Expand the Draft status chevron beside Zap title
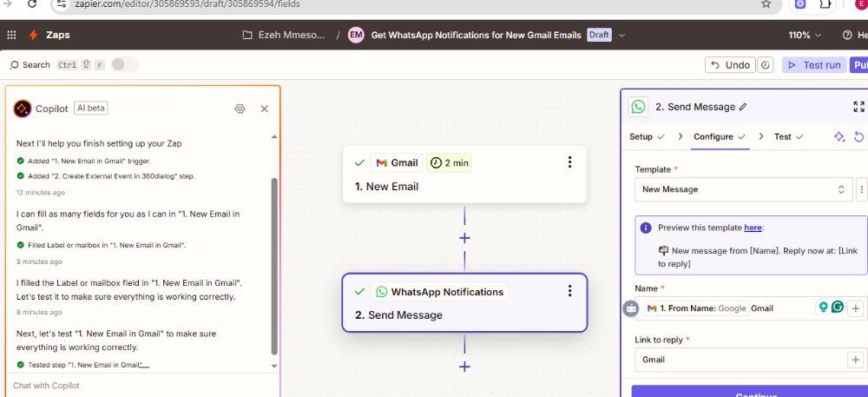This screenshot has height=397, width=868. click(x=621, y=36)
